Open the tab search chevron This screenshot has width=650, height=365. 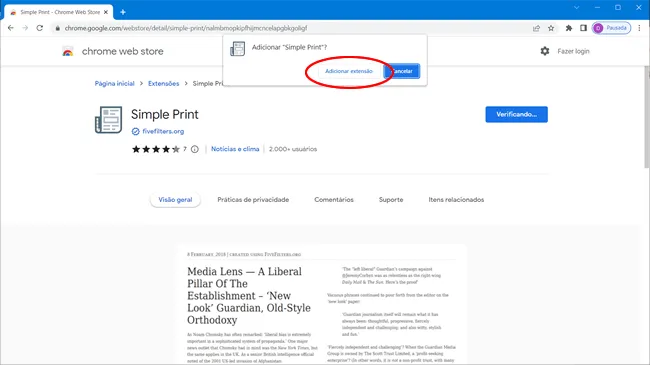(x=577, y=7)
